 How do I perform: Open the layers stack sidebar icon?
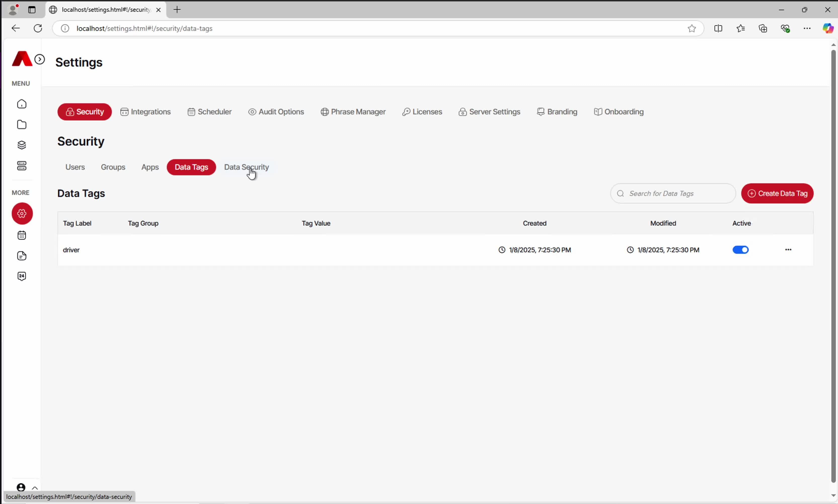pos(22,145)
